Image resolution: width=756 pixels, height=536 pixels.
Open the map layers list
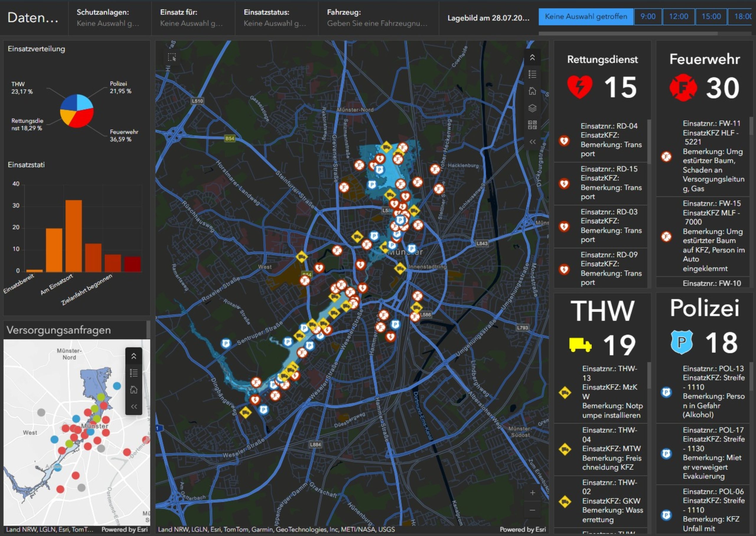tap(532, 108)
